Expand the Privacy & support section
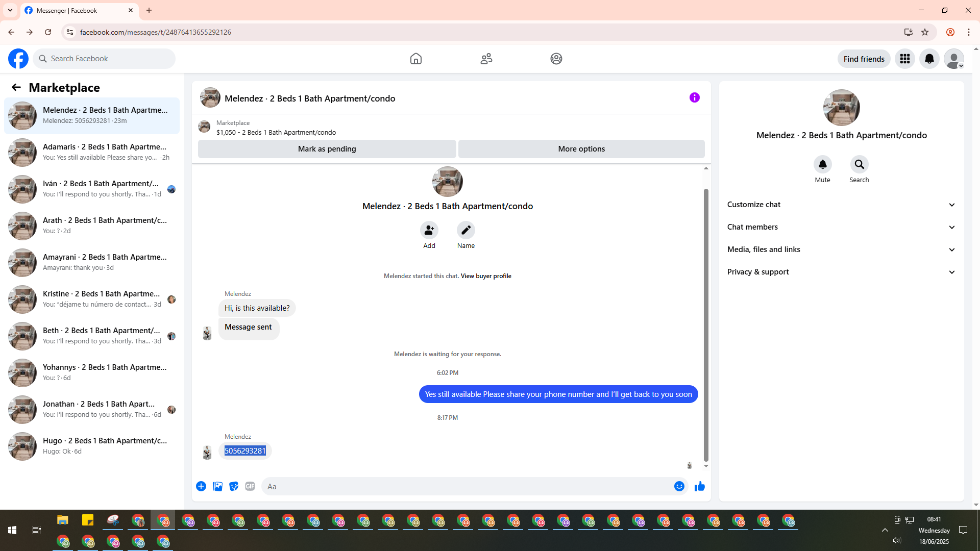The image size is (980, 551). tap(842, 272)
